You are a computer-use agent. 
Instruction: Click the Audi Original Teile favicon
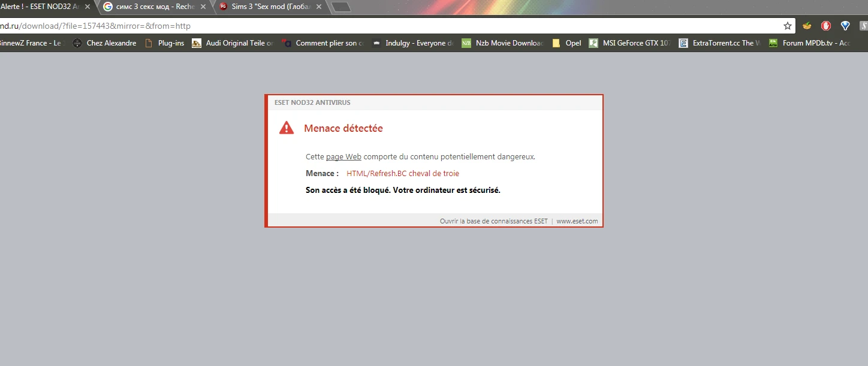(196, 43)
